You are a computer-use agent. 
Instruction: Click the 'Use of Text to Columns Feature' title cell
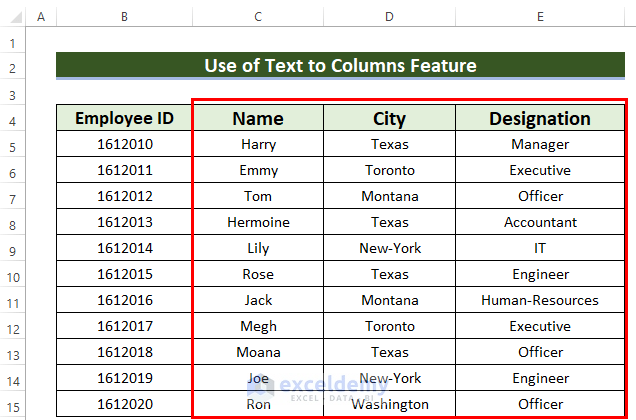(x=340, y=66)
